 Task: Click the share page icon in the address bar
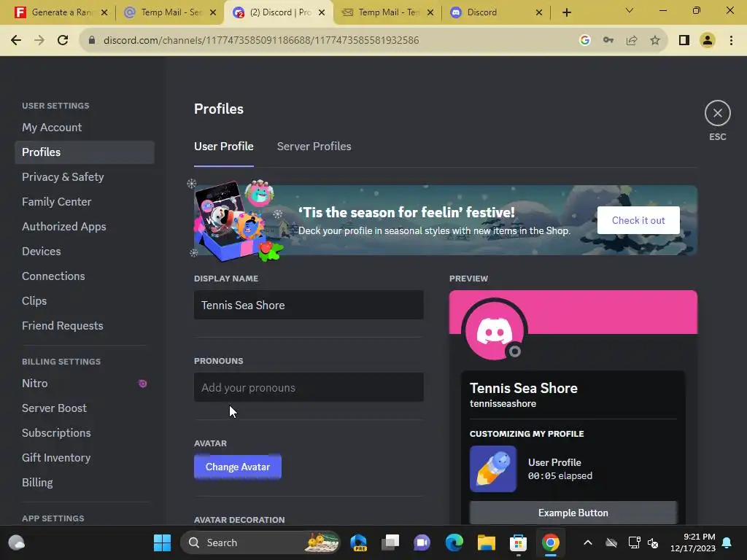pyautogui.click(x=632, y=40)
